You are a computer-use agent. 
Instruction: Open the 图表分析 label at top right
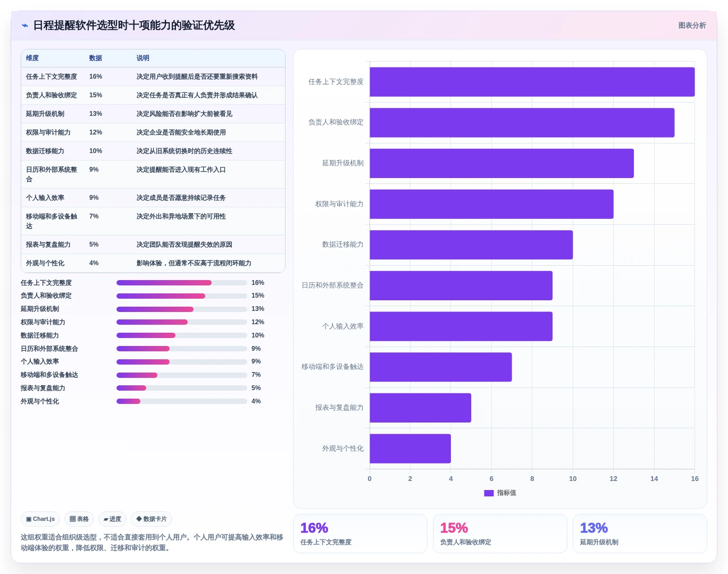pyautogui.click(x=692, y=26)
